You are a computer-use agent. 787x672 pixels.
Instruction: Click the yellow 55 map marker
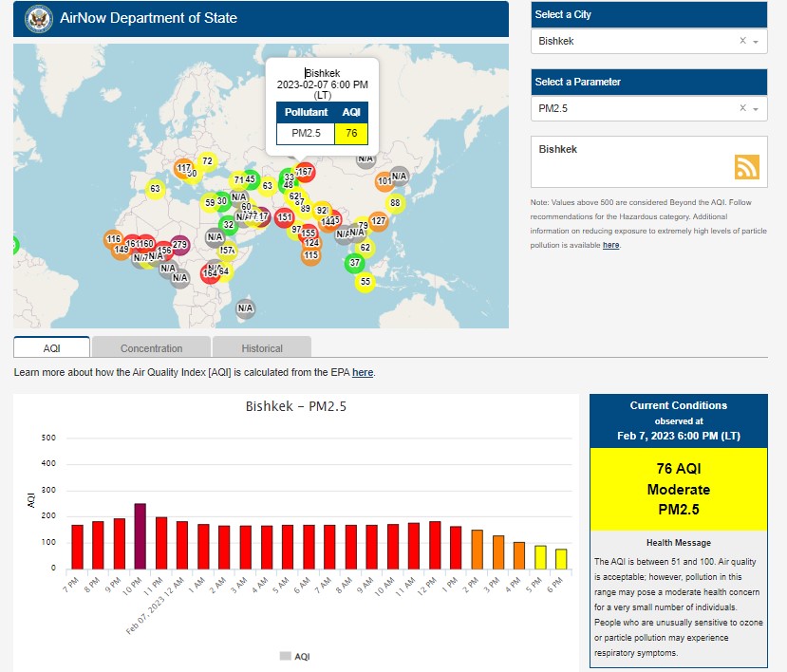[x=365, y=282]
